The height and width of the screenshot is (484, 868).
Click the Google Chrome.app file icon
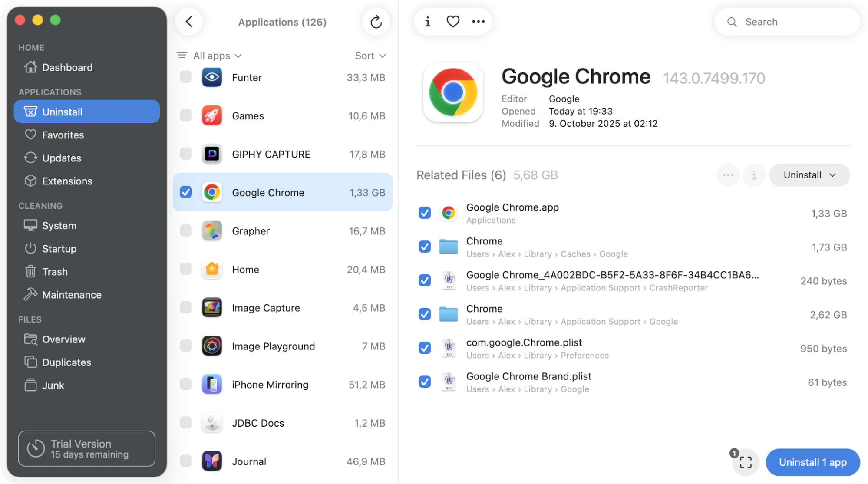[449, 213]
